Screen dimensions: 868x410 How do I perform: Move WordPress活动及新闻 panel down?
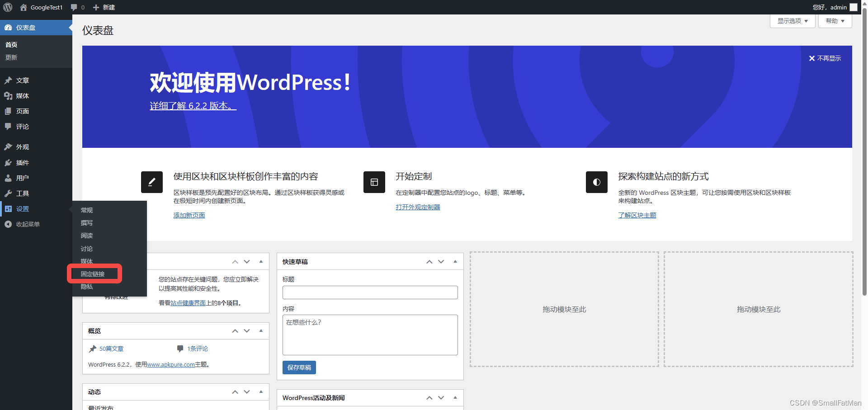441,398
